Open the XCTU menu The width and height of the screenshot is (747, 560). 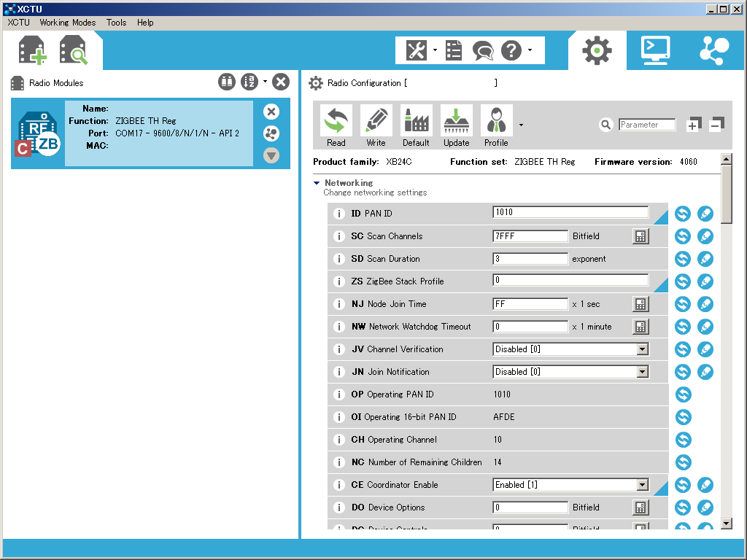click(18, 23)
